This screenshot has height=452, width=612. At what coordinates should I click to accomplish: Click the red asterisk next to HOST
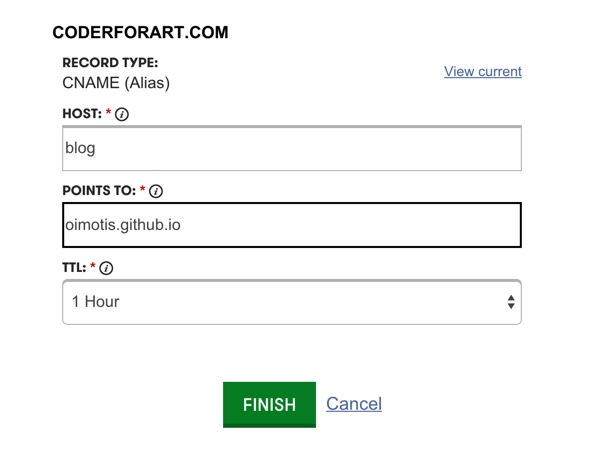point(108,114)
